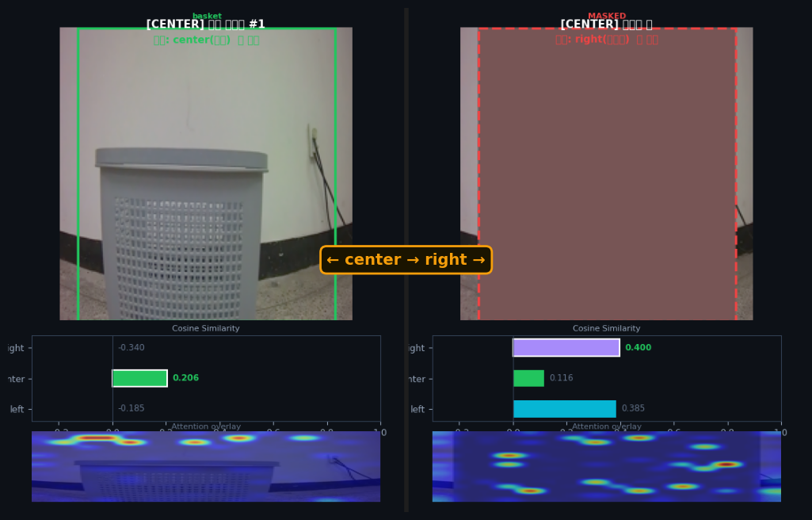Image resolution: width=812 pixels, height=520 pixels.
Task: Select the green center bar in the left chart
Action: pyautogui.click(x=139, y=378)
